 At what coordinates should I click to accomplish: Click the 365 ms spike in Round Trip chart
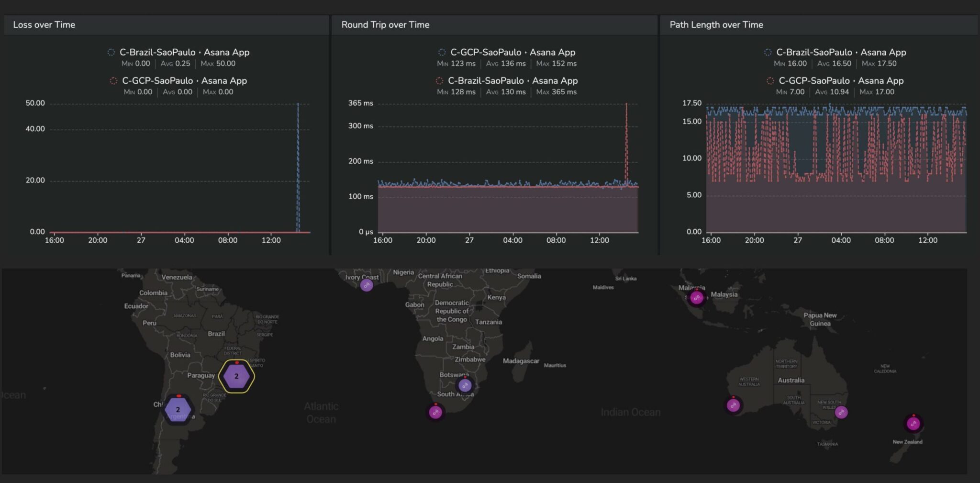pyautogui.click(x=627, y=103)
